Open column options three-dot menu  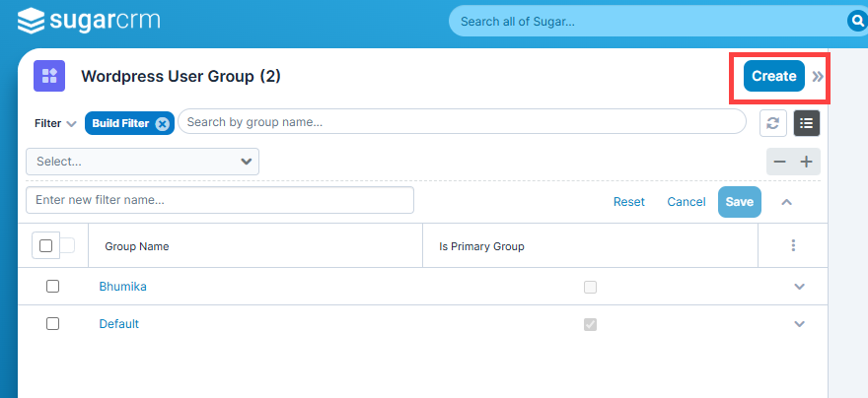[793, 245]
